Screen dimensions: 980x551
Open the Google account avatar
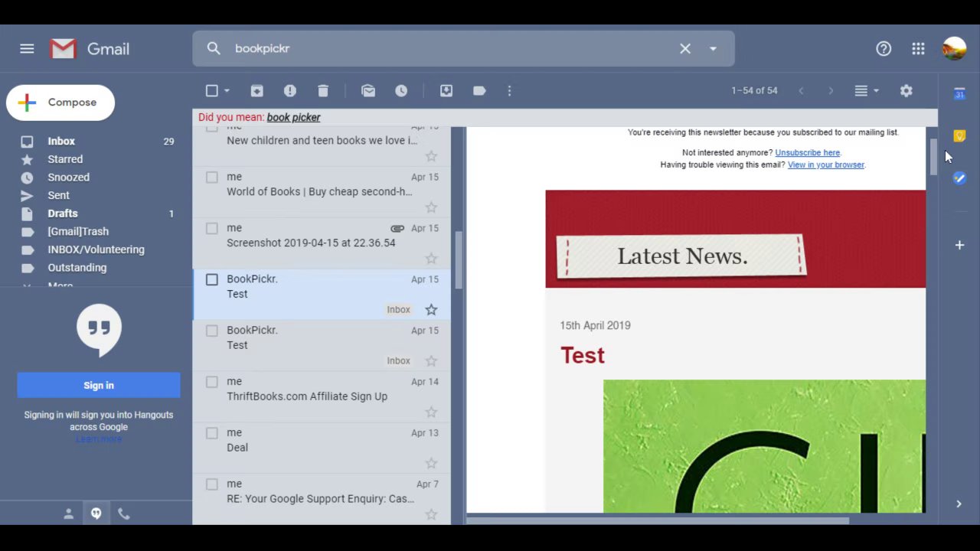pyautogui.click(x=954, y=48)
